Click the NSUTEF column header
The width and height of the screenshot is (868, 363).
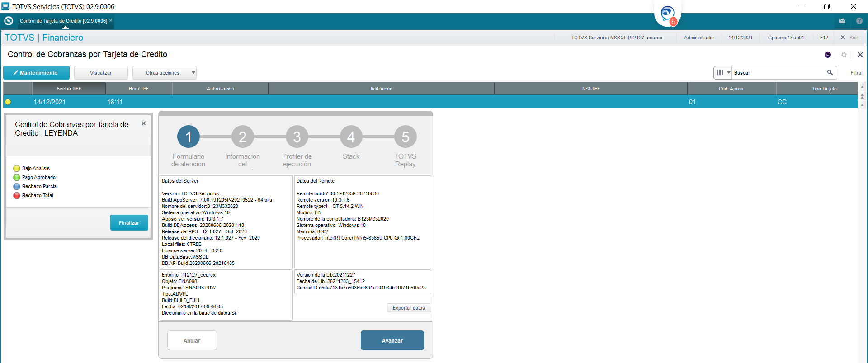tap(591, 89)
